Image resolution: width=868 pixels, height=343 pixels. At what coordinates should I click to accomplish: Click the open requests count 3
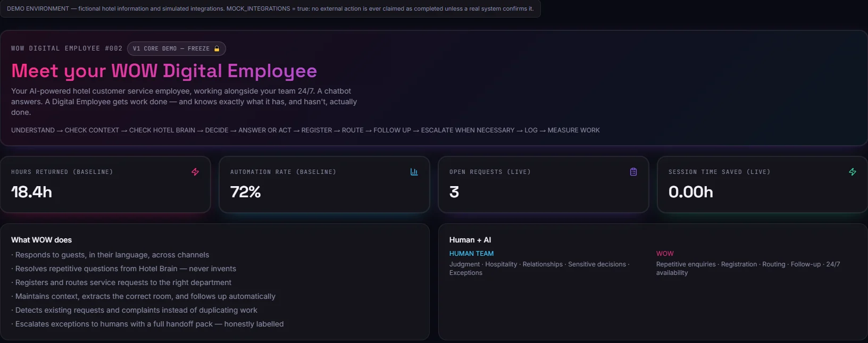click(x=454, y=192)
